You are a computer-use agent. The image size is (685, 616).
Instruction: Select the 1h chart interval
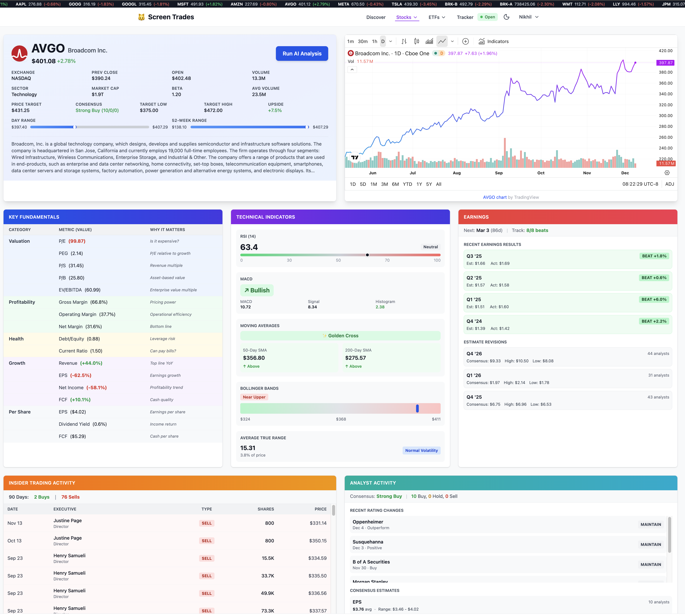[x=374, y=41]
